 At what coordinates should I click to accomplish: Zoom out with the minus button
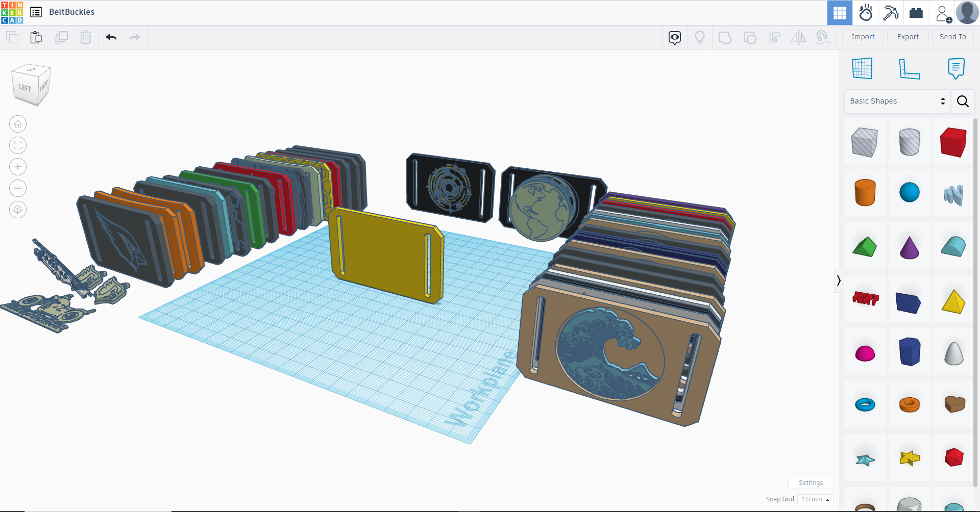18,188
